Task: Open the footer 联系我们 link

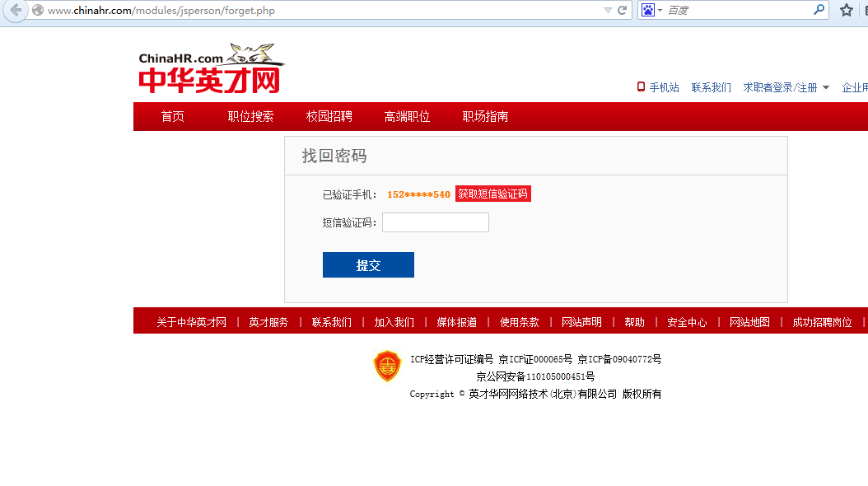Action: [331, 322]
